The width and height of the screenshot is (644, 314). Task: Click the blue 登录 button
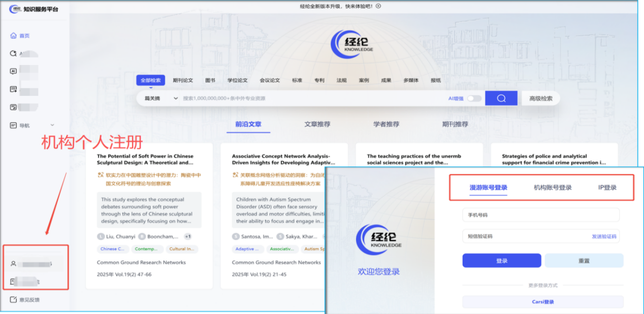501,261
